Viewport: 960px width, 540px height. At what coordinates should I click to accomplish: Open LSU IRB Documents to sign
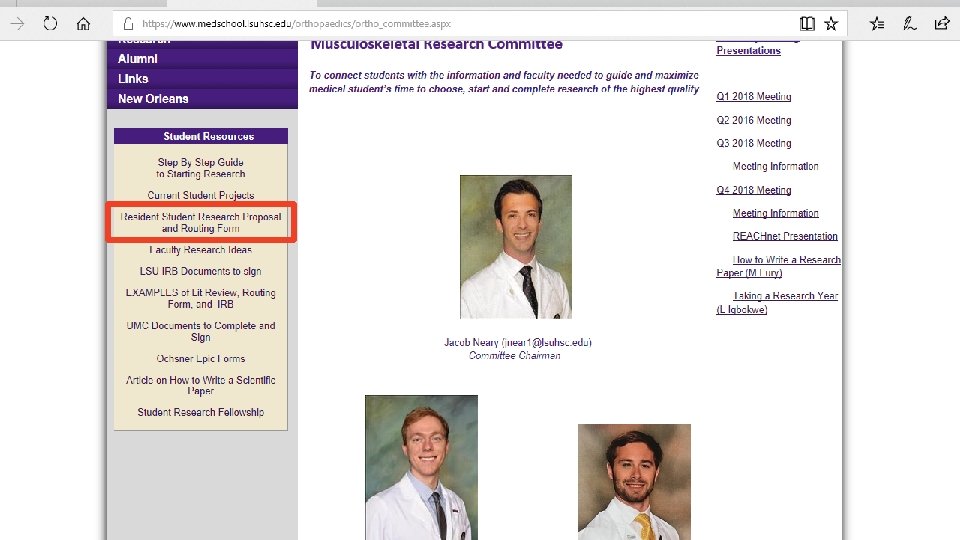point(201,271)
